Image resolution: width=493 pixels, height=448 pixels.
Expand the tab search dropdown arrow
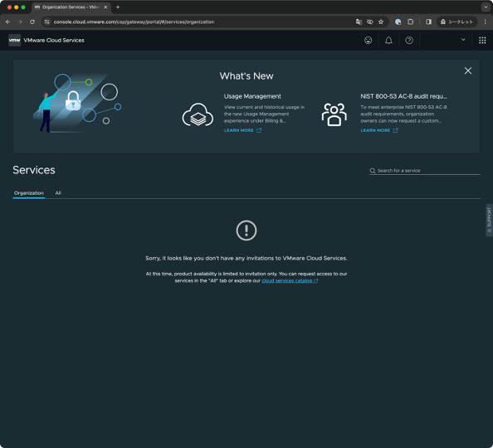tap(486, 7)
